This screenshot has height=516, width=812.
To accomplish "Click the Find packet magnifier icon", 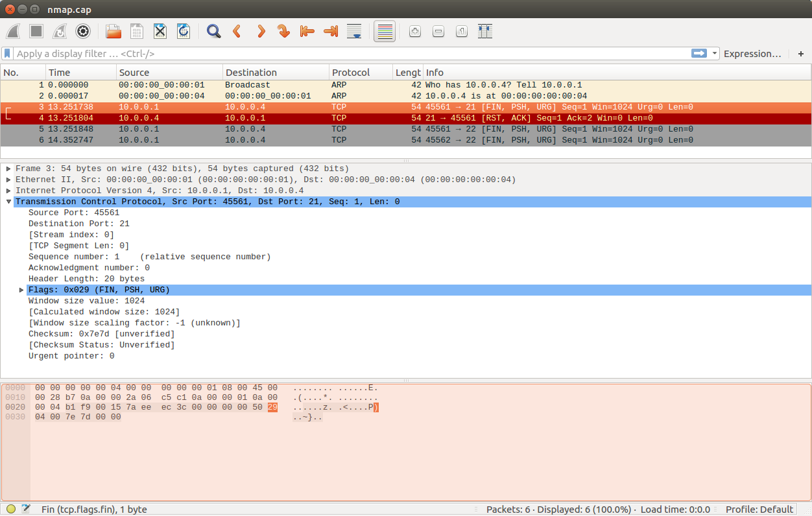I will pos(213,31).
